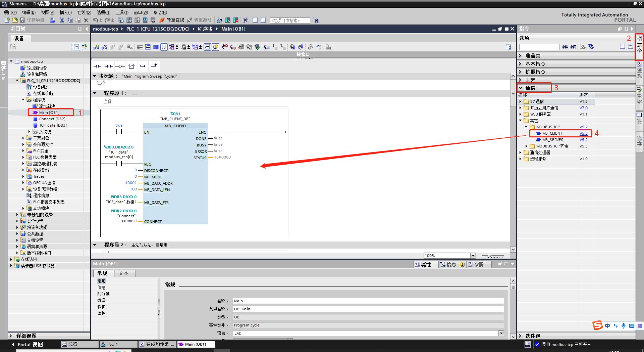Click the V7.0 version link
This screenshot has height=352, width=644.
tap(584, 108)
